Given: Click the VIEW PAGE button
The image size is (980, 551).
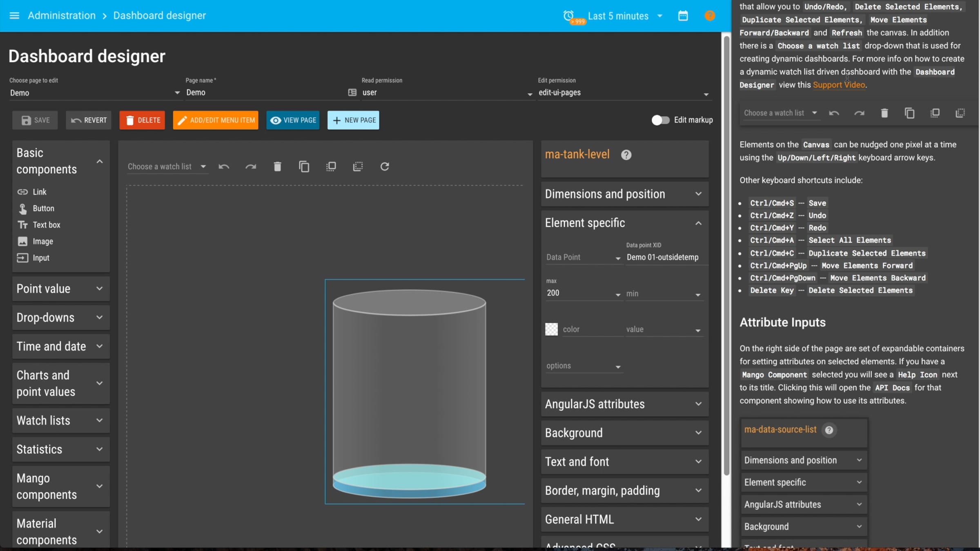Looking at the screenshot, I should 293,120.
